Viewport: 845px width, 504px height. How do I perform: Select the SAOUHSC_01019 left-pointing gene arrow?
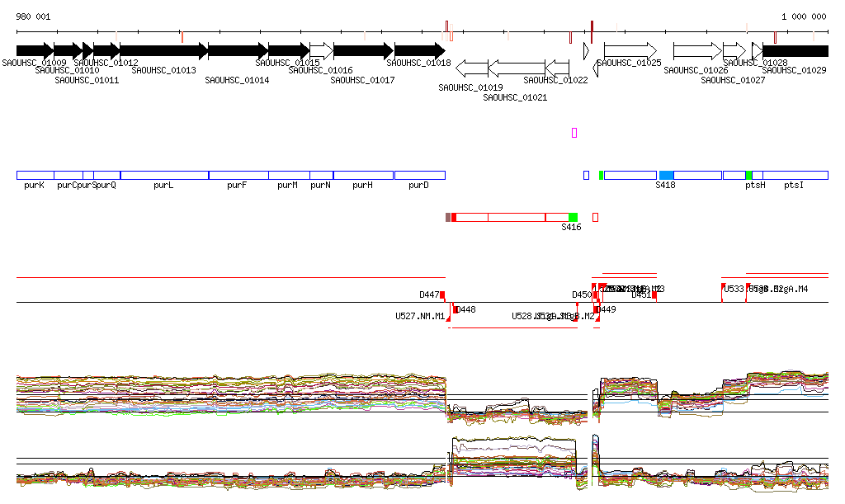(x=472, y=67)
